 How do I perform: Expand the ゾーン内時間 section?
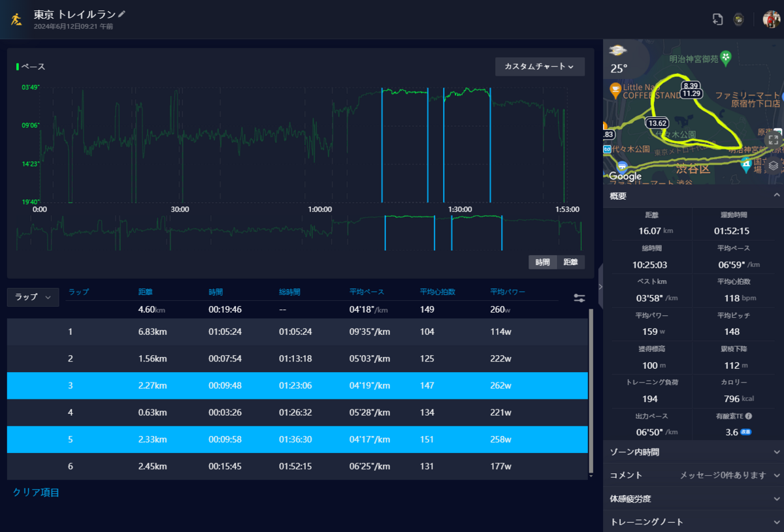693,452
